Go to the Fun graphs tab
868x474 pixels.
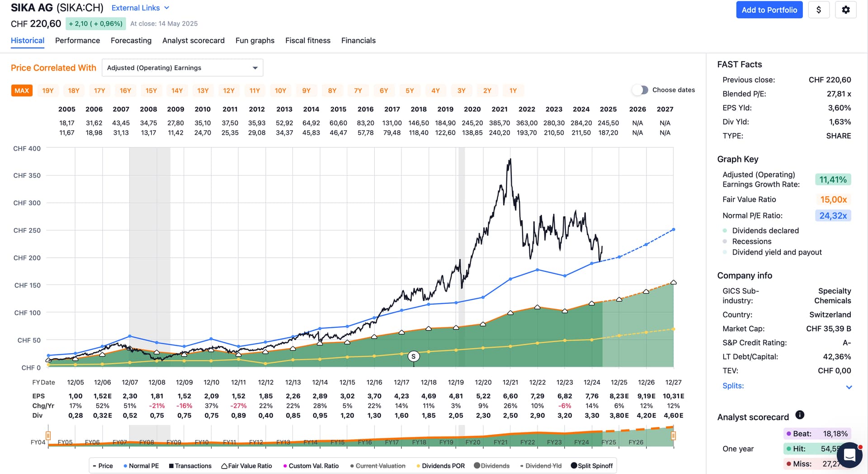[x=255, y=40]
